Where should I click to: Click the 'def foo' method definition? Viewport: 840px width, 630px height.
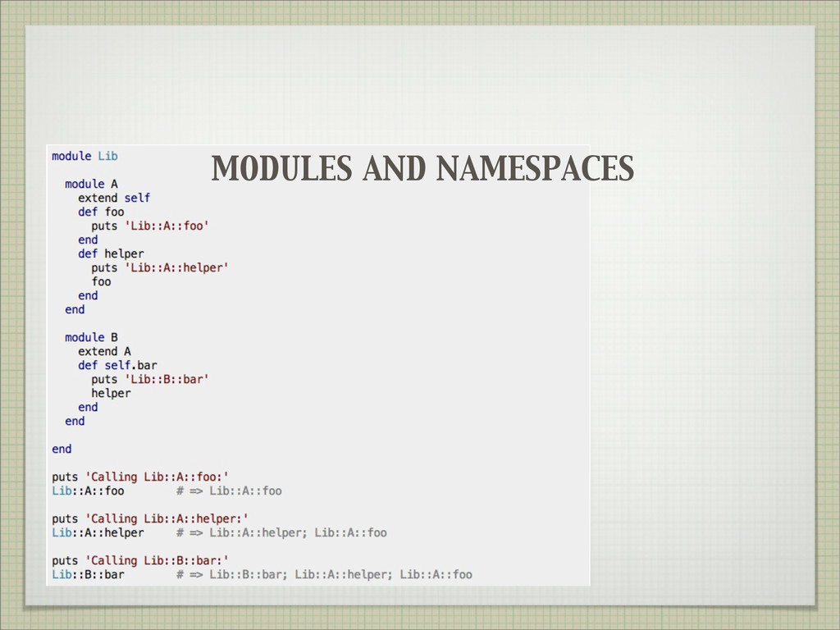coord(101,212)
